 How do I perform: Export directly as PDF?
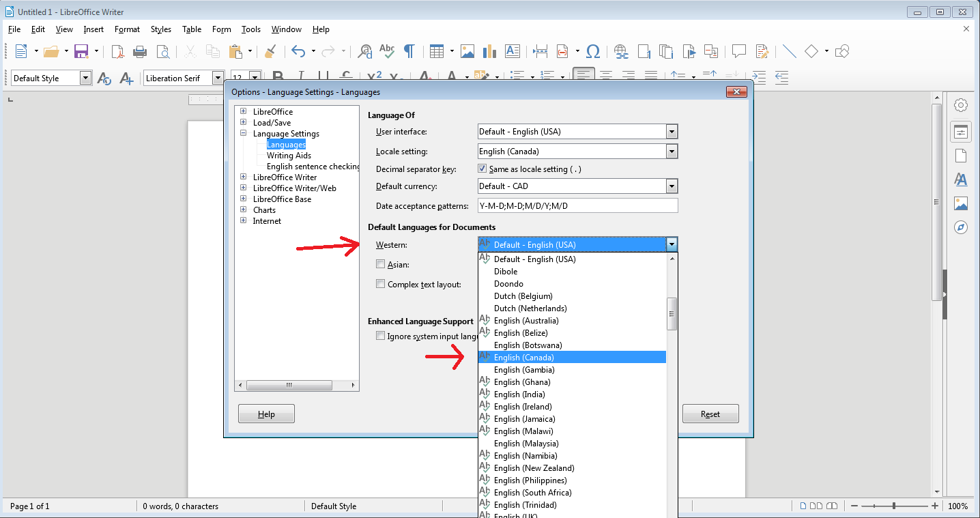(x=118, y=51)
